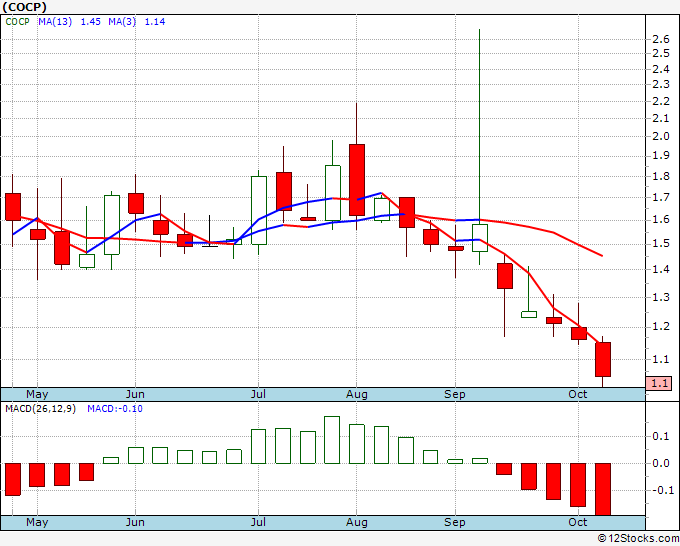Click the MACD:-0.10 value label
This screenshot has height=546, width=680.
(115, 409)
